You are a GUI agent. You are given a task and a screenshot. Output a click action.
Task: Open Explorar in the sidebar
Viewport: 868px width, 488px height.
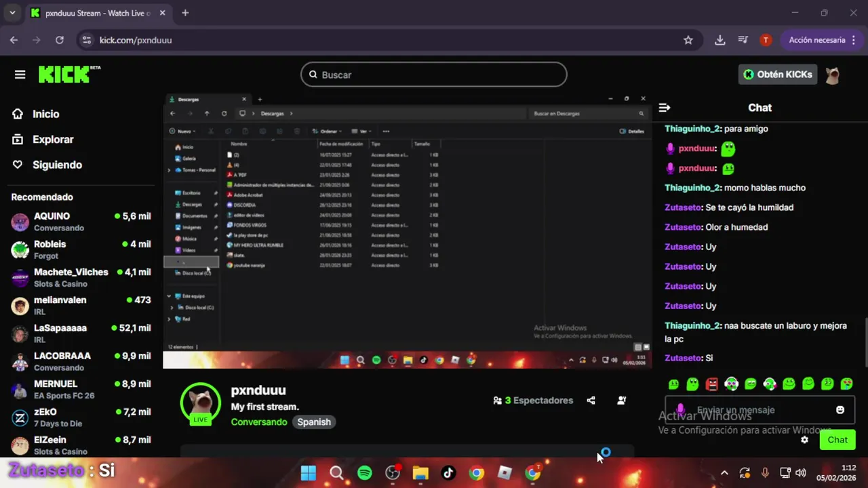[x=43, y=140]
